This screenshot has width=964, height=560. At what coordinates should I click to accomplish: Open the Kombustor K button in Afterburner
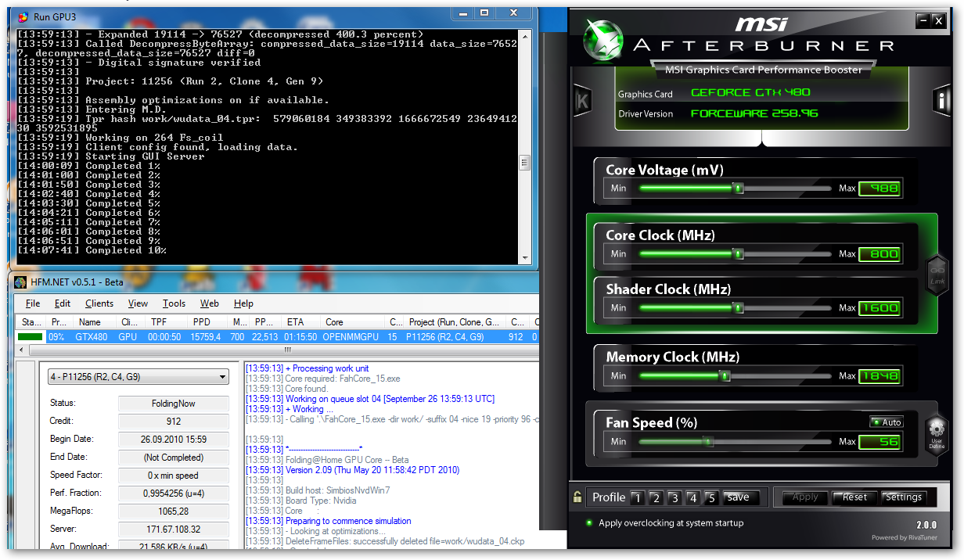tap(581, 101)
